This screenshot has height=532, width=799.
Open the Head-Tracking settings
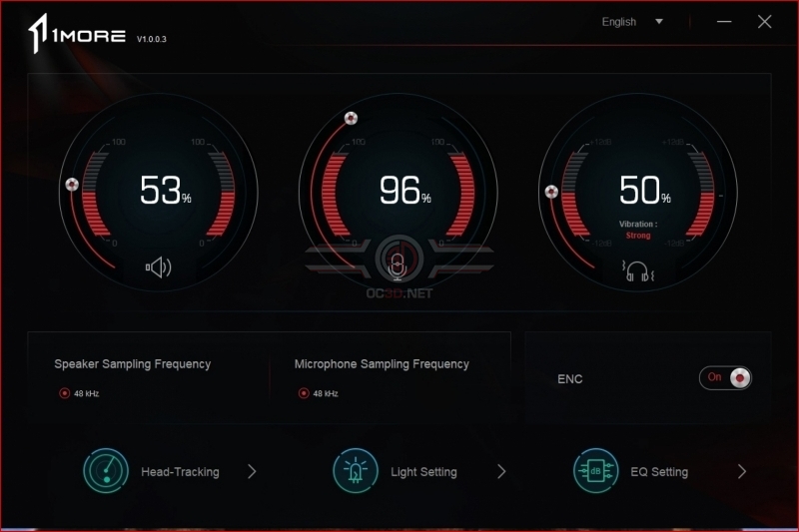coord(180,472)
